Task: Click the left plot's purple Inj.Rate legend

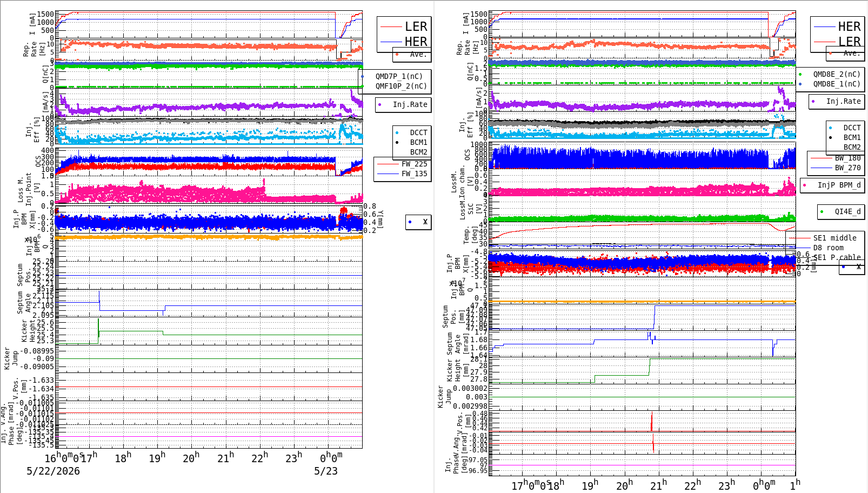Action: (x=410, y=104)
